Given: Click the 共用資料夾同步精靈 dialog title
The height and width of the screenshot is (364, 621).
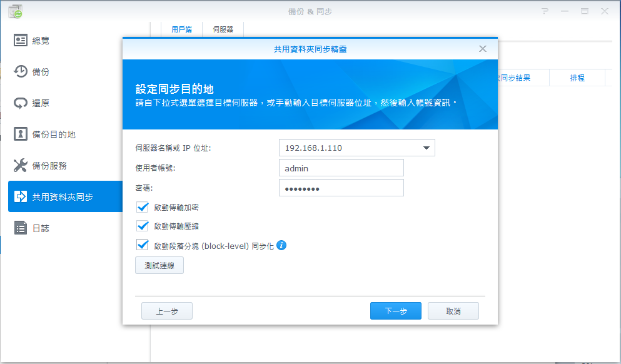Looking at the screenshot, I should click(310, 49).
